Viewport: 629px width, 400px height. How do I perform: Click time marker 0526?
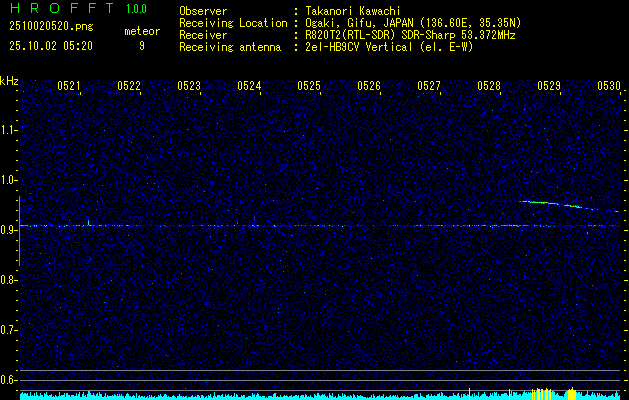[x=369, y=85]
